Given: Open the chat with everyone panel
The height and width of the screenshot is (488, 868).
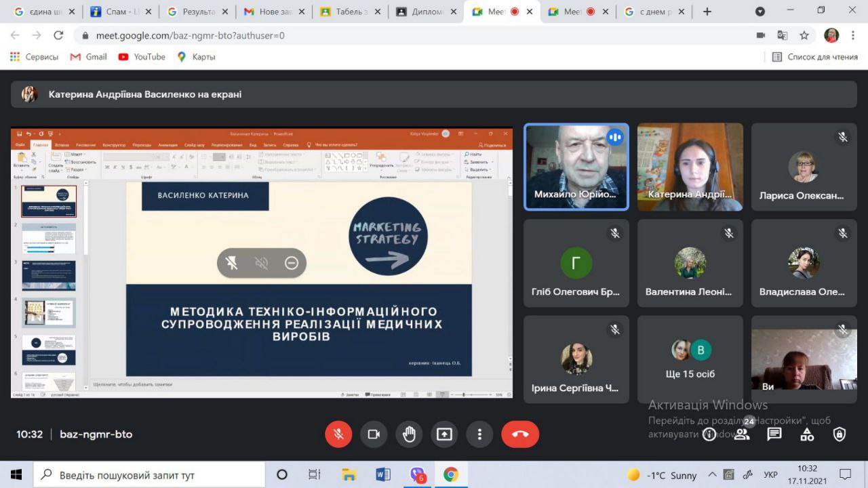Looking at the screenshot, I should pyautogui.click(x=774, y=434).
